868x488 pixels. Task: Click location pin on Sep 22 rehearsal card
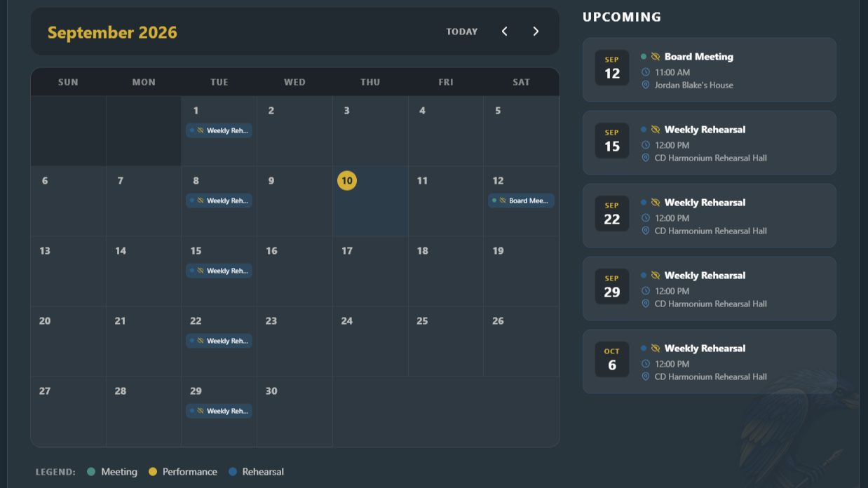coord(646,231)
